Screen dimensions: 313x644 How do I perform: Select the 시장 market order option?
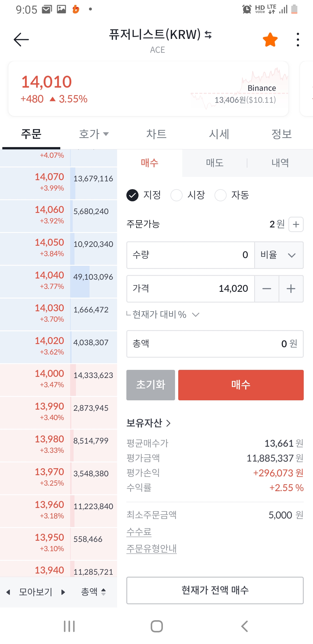(x=176, y=195)
